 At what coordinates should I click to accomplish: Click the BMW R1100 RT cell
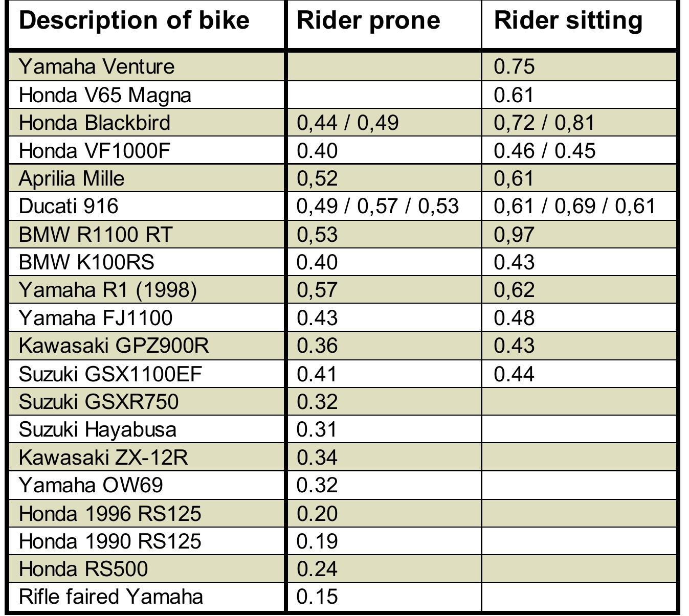coord(96,234)
